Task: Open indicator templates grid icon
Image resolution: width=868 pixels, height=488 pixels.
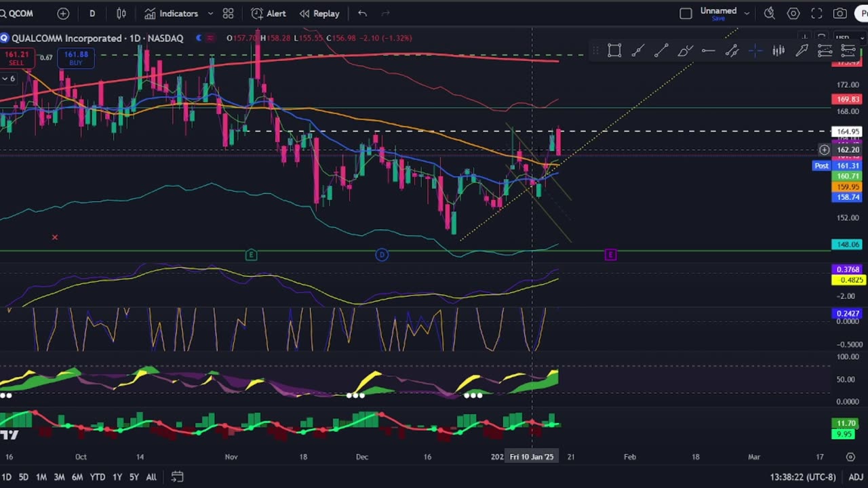Action: pos(229,14)
